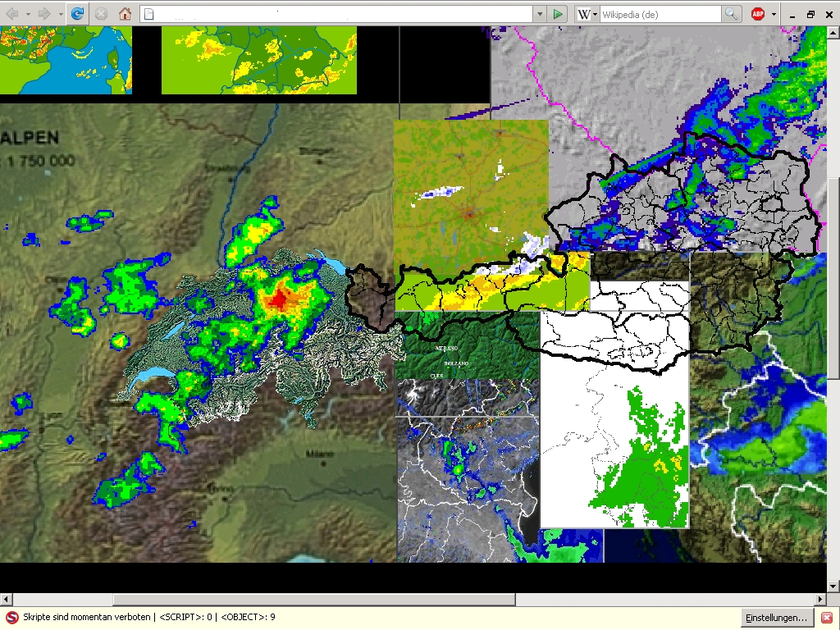The image size is (840, 630).
Task: Open the Back history dropdown arrow
Action: click(28, 15)
